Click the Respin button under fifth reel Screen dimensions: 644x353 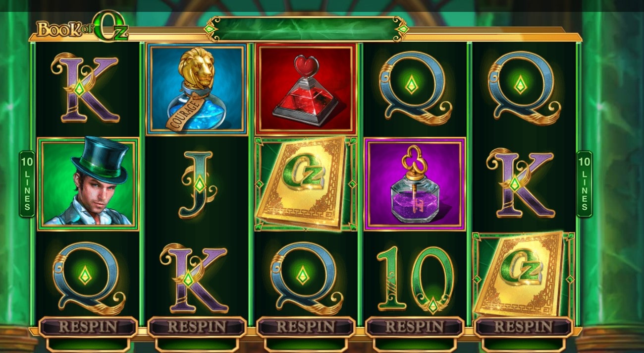click(x=524, y=327)
